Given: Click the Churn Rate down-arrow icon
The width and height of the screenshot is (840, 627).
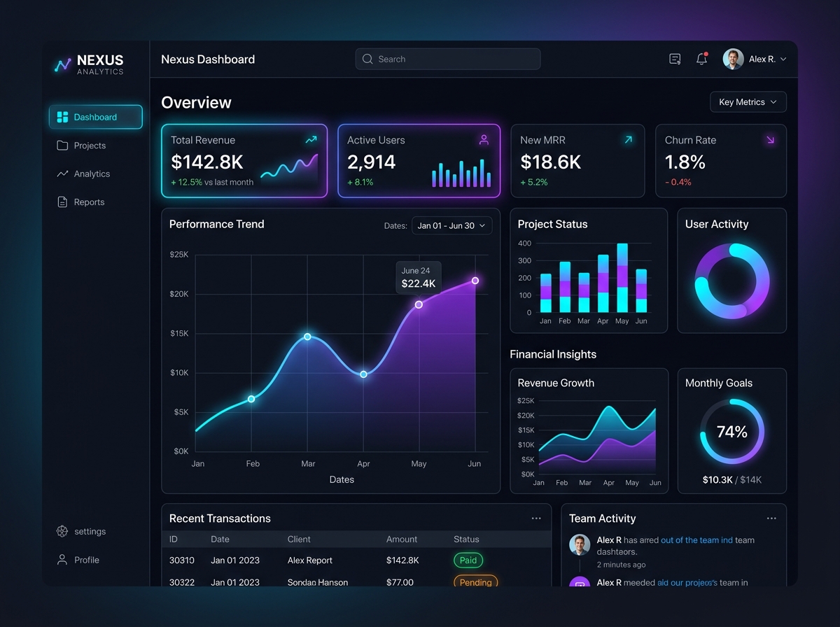Looking at the screenshot, I should [770, 140].
